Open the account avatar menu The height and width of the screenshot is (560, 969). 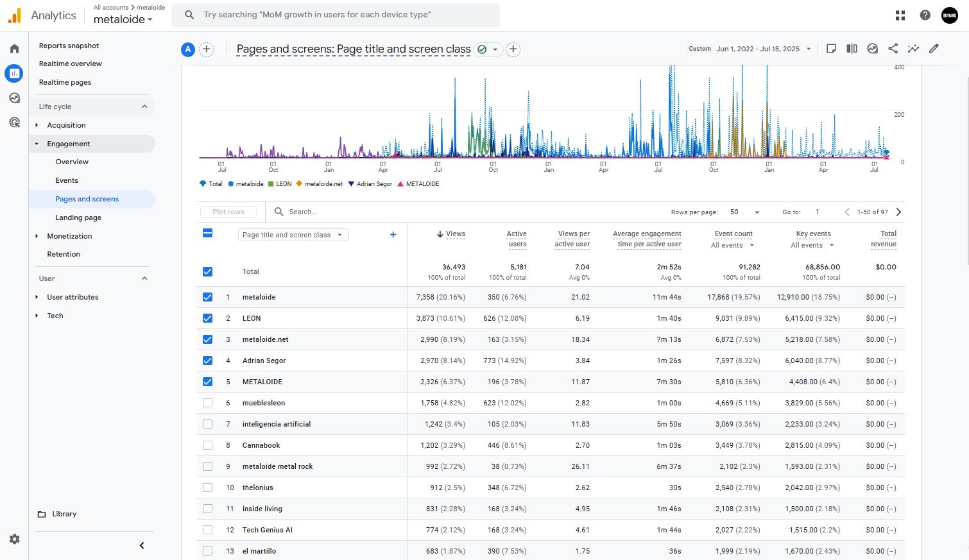point(950,15)
